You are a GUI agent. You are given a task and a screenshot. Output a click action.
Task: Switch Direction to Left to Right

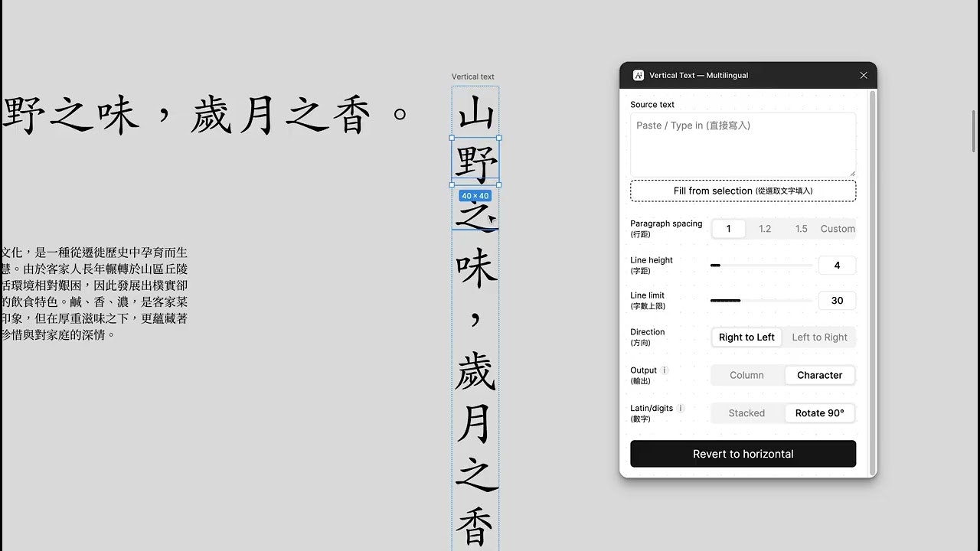(819, 337)
